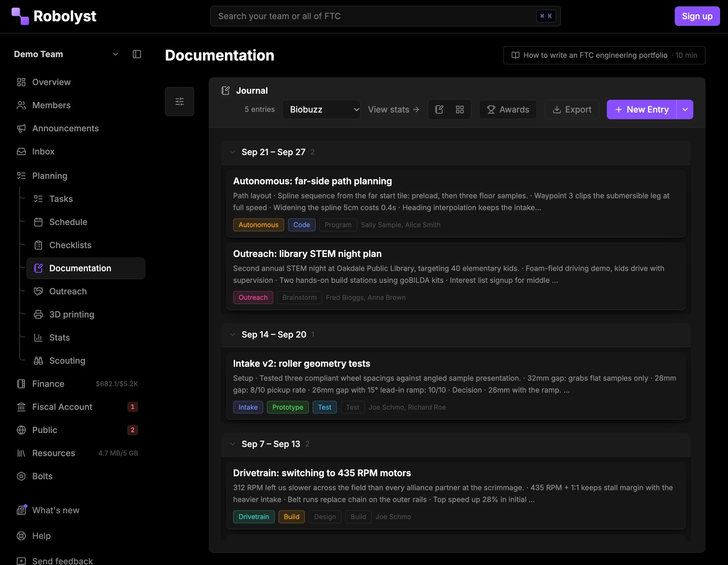The image size is (728, 565).
Task: Collapse the Sep 14 – Sep 20 group
Action: click(x=233, y=334)
